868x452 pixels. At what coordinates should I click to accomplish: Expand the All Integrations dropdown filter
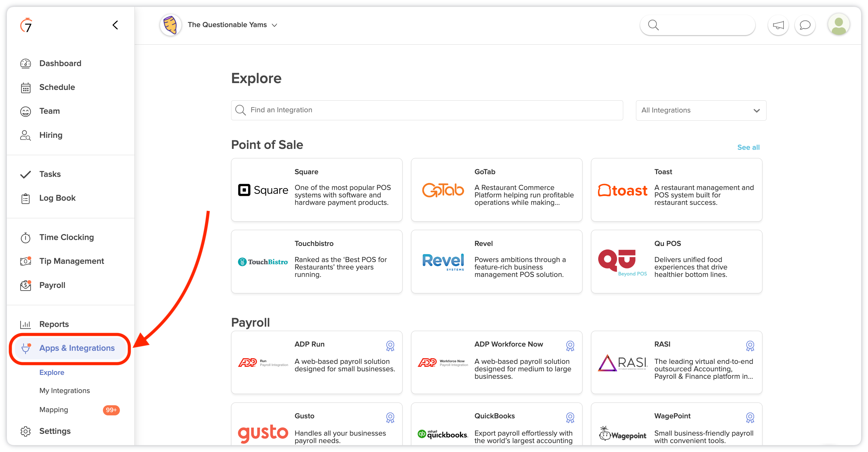point(700,110)
